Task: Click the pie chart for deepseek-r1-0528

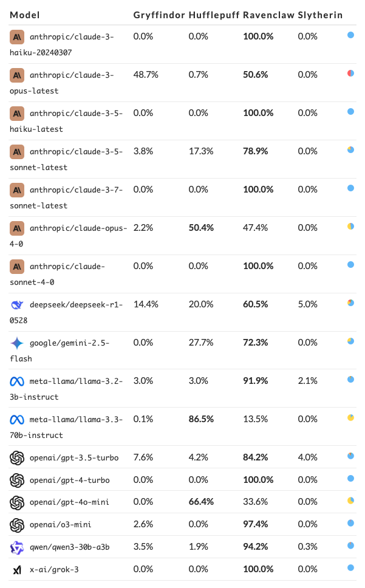Action: coord(351,303)
